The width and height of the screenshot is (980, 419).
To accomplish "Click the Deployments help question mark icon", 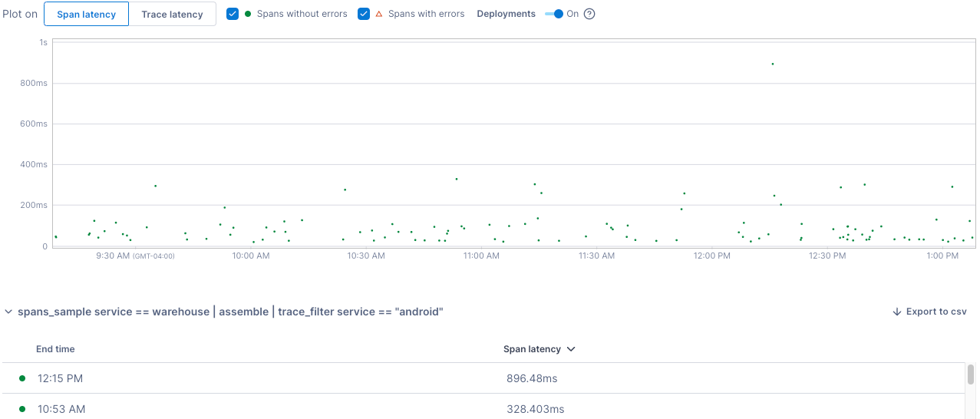I will (589, 14).
